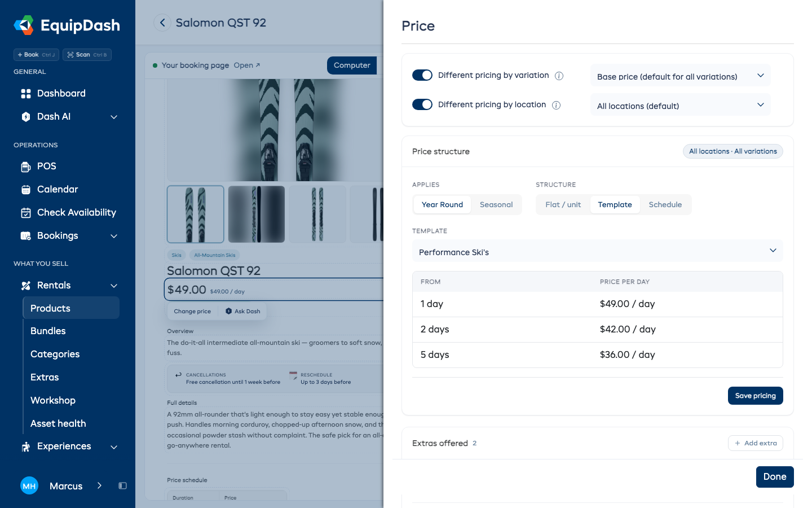Click the $36.00 / day price cell
The width and height of the screenshot is (812, 508).
click(x=627, y=355)
